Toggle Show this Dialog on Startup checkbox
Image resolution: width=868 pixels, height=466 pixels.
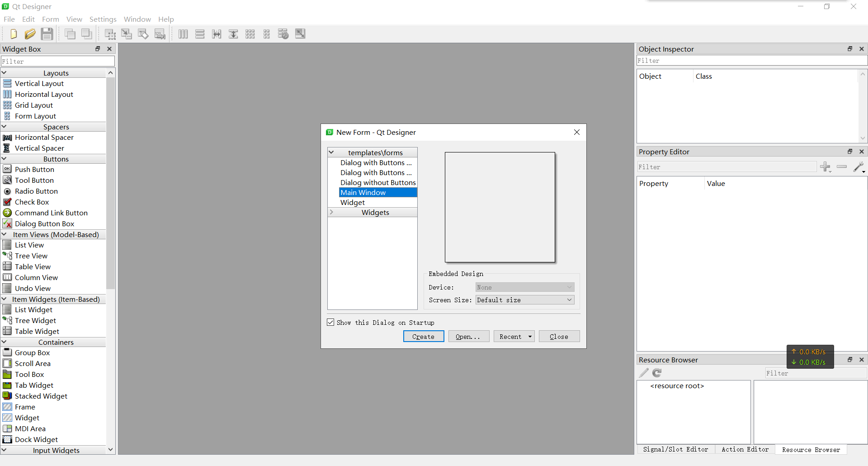click(330, 322)
